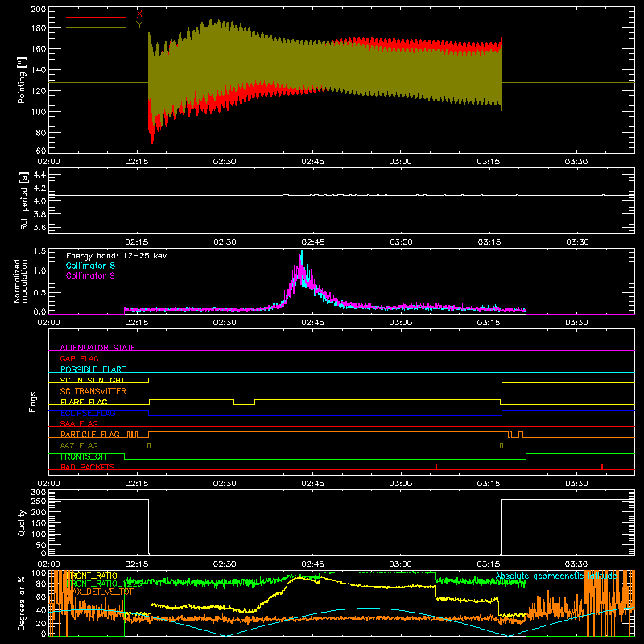Image resolution: width=644 pixels, height=644 pixels.
Task: Click the 250 tick on Quality axis
Action: pos(39,501)
